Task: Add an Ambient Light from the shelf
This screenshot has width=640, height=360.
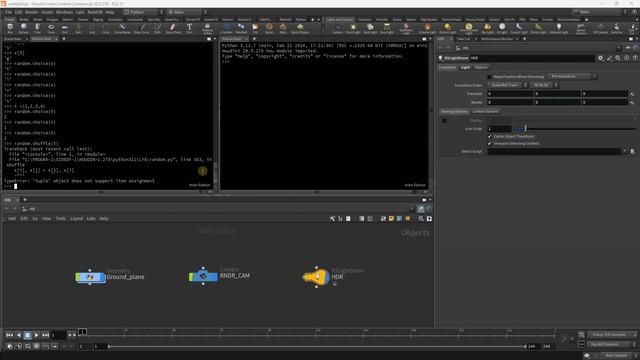Action: click(558, 28)
